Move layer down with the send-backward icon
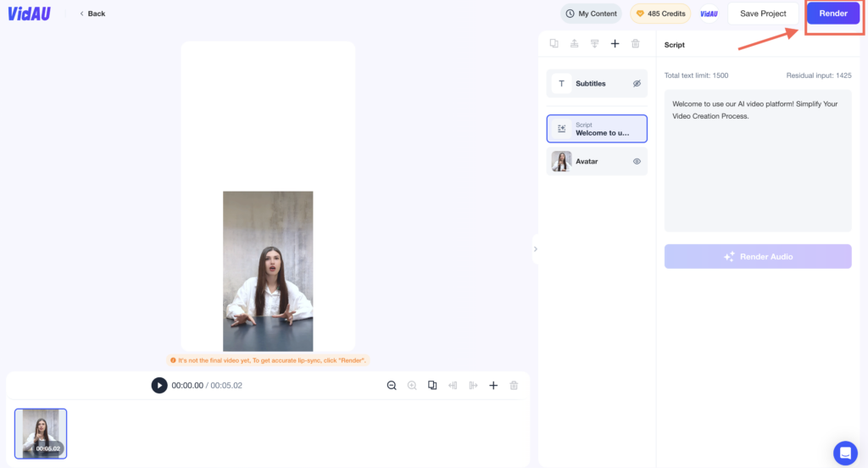Viewport: 868px width, 468px height. (x=594, y=44)
